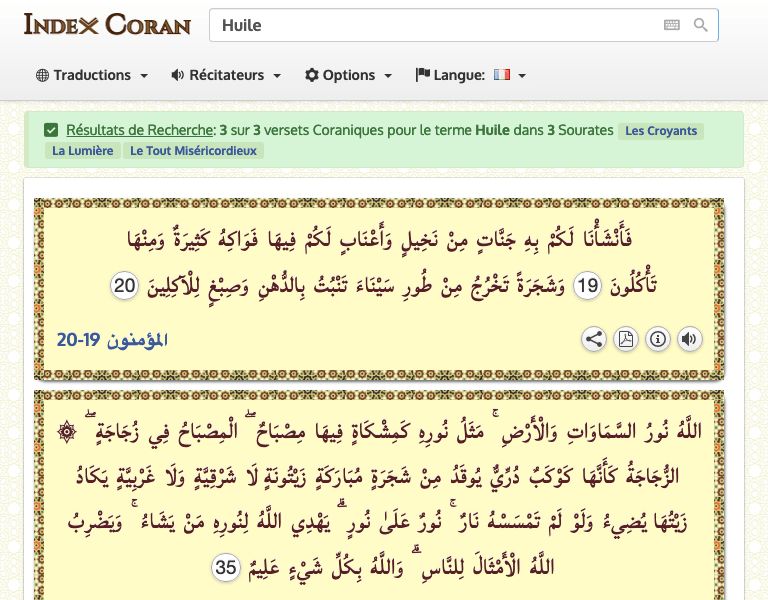Select Le Tout Miséricordieux surah tag
This screenshot has width=768, height=600.
pyautogui.click(x=193, y=151)
